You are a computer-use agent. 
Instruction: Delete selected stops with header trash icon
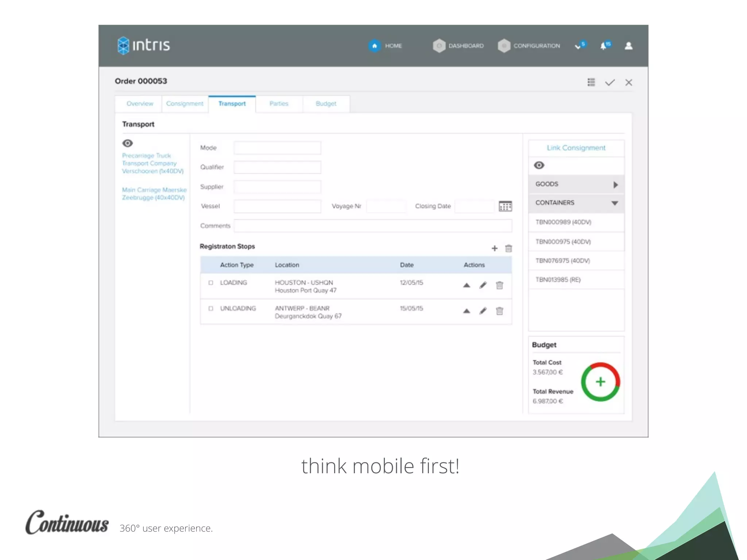click(x=508, y=248)
